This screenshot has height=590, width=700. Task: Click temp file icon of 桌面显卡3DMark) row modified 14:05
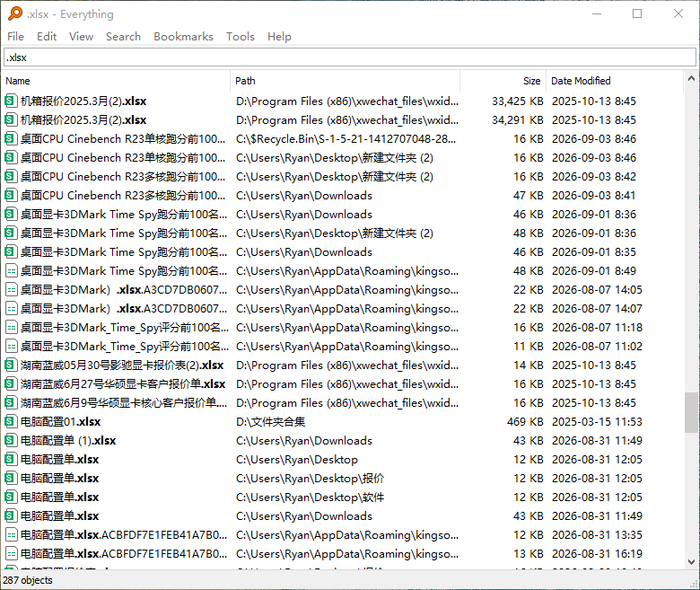[11, 289]
